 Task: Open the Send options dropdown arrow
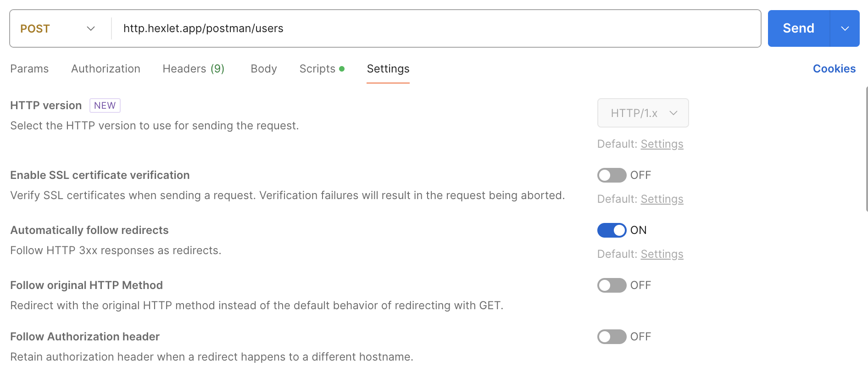click(845, 28)
